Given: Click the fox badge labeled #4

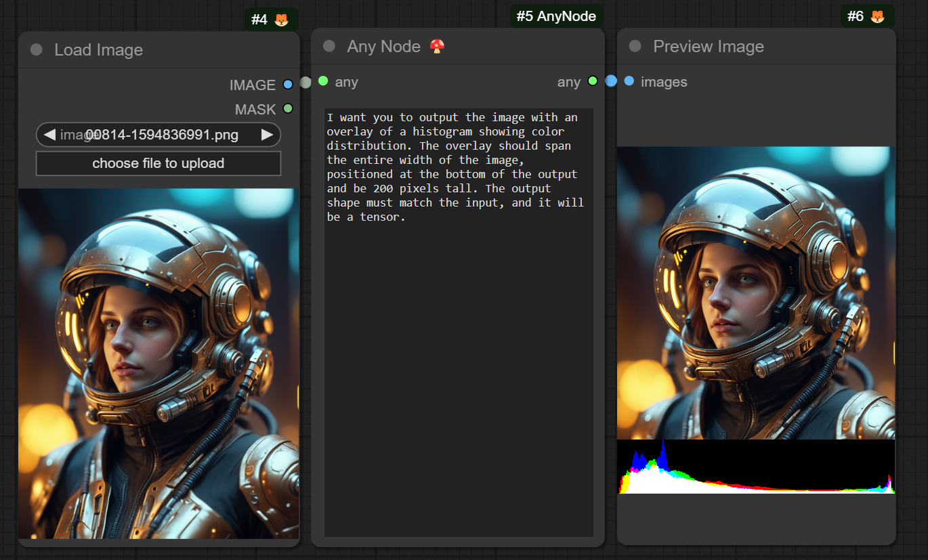Looking at the screenshot, I should click(x=271, y=20).
